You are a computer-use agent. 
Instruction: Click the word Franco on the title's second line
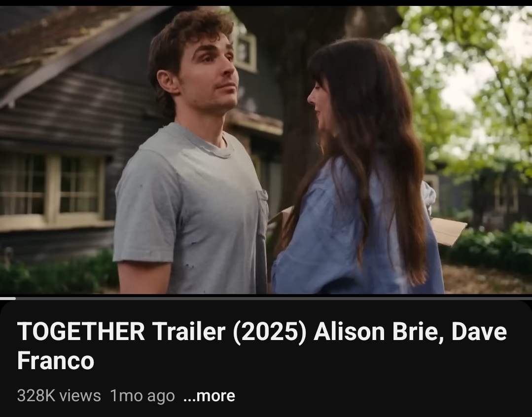click(56, 360)
